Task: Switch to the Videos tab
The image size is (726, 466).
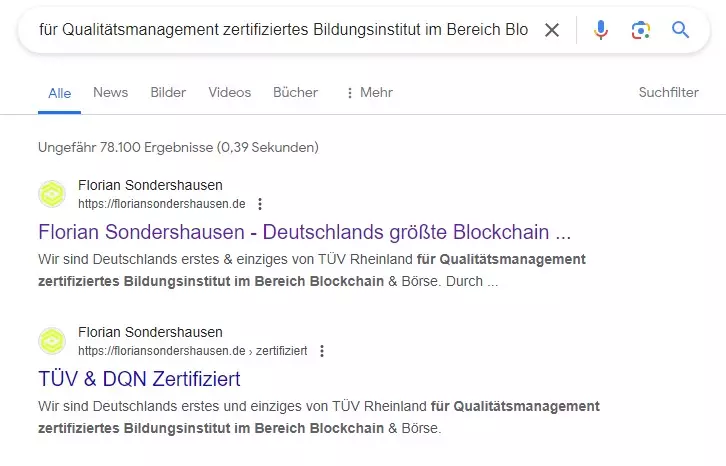Action: click(230, 92)
